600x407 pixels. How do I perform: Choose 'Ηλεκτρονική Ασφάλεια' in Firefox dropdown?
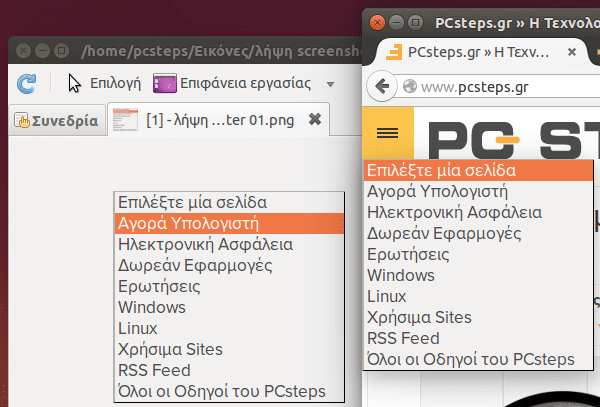click(478, 212)
